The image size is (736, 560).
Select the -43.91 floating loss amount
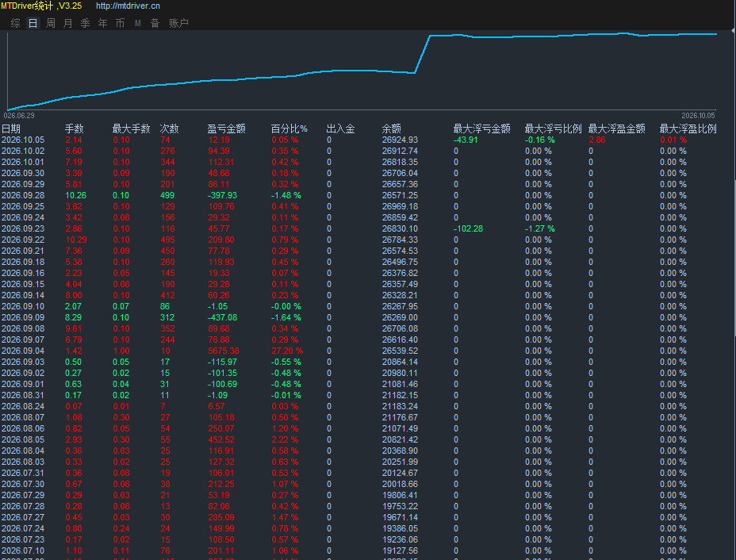(x=466, y=140)
